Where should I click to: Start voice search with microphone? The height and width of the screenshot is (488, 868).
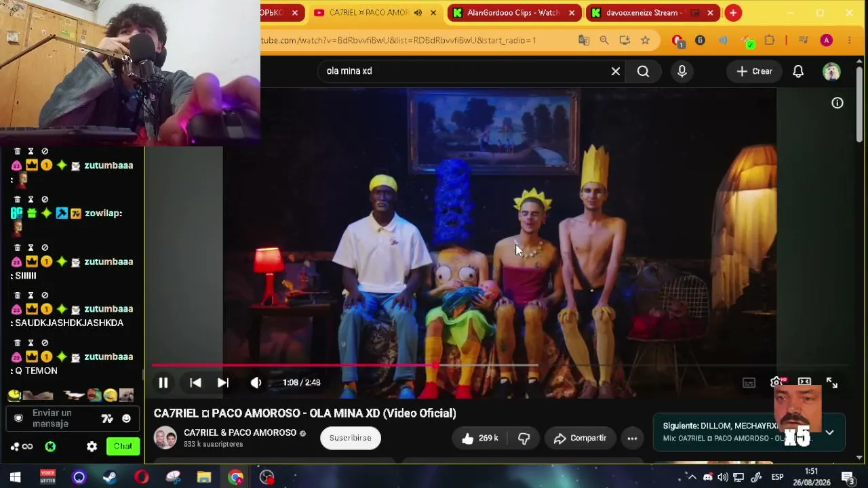point(682,71)
